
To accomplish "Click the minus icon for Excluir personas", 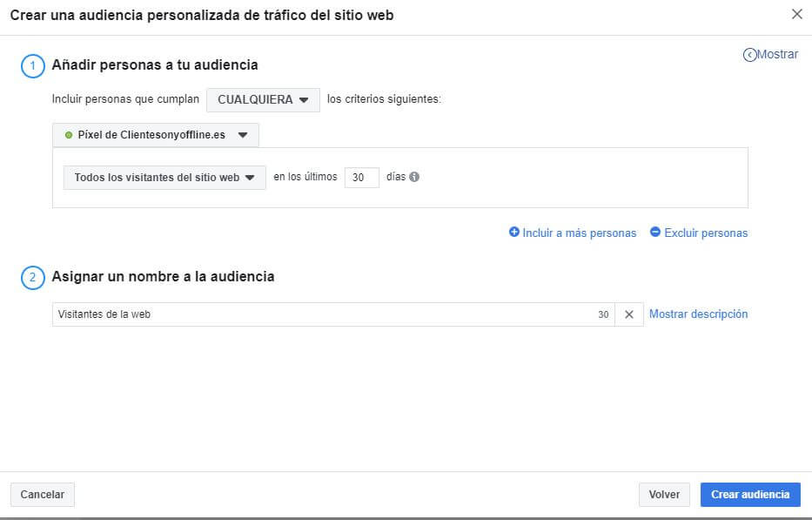I will 655,233.
